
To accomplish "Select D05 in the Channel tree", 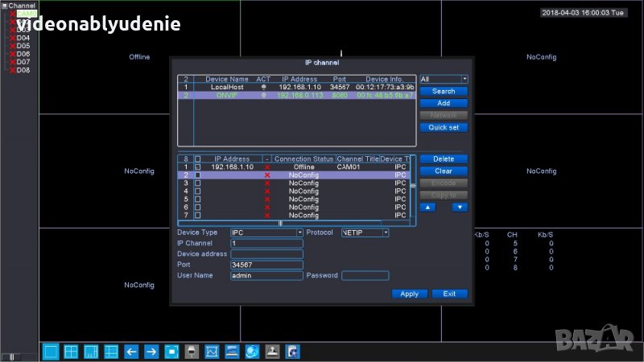I will click(23, 46).
